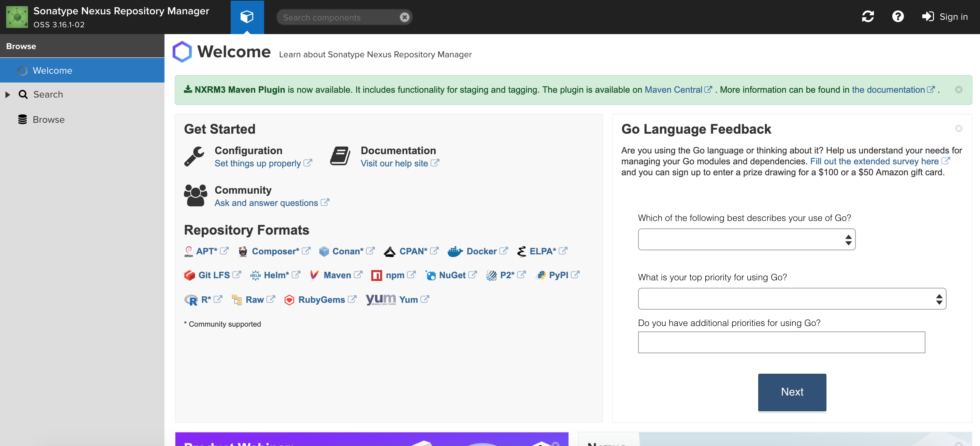The image size is (980, 446).
Task: Click the npm format icon
Action: pos(376,275)
